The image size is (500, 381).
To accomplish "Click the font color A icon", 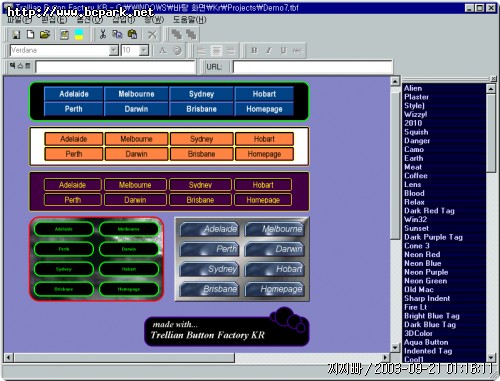I will [162, 51].
